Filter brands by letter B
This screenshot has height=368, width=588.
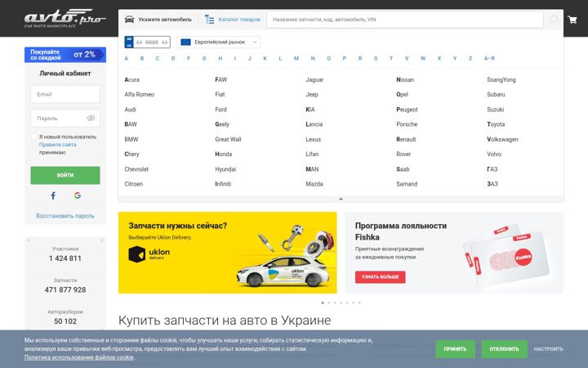(x=142, y=58)
